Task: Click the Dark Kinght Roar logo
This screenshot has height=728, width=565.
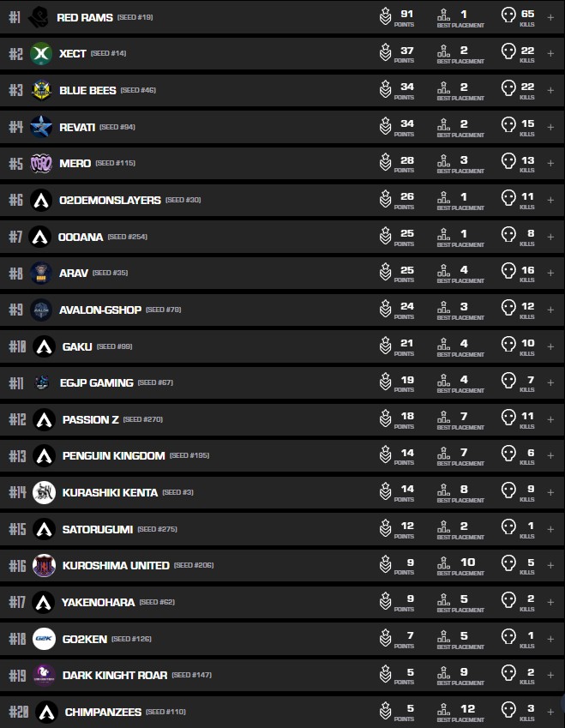Action: 44,675
